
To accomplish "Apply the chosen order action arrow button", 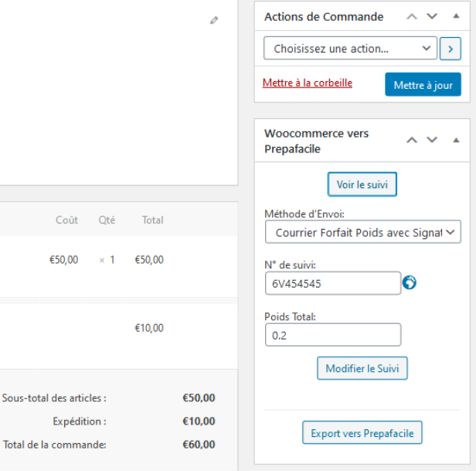I will click(x=450, y=49).
